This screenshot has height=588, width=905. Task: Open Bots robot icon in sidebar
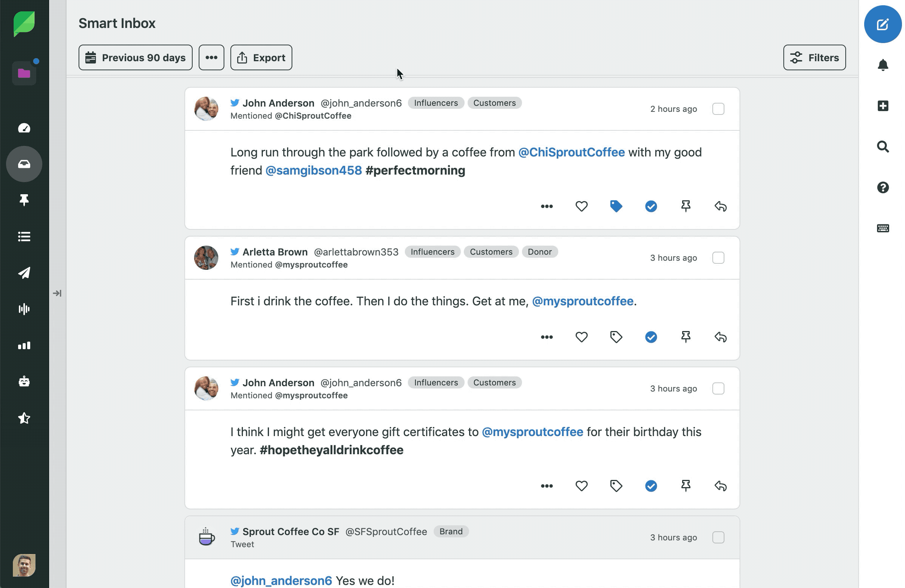pyautogui.click(x=24, y=381)
